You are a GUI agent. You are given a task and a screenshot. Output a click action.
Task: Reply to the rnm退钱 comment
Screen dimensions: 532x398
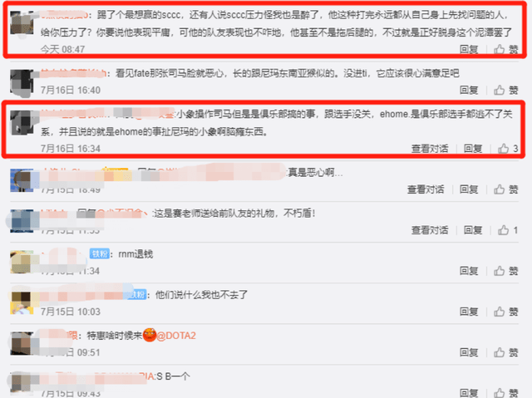point(469,271)
